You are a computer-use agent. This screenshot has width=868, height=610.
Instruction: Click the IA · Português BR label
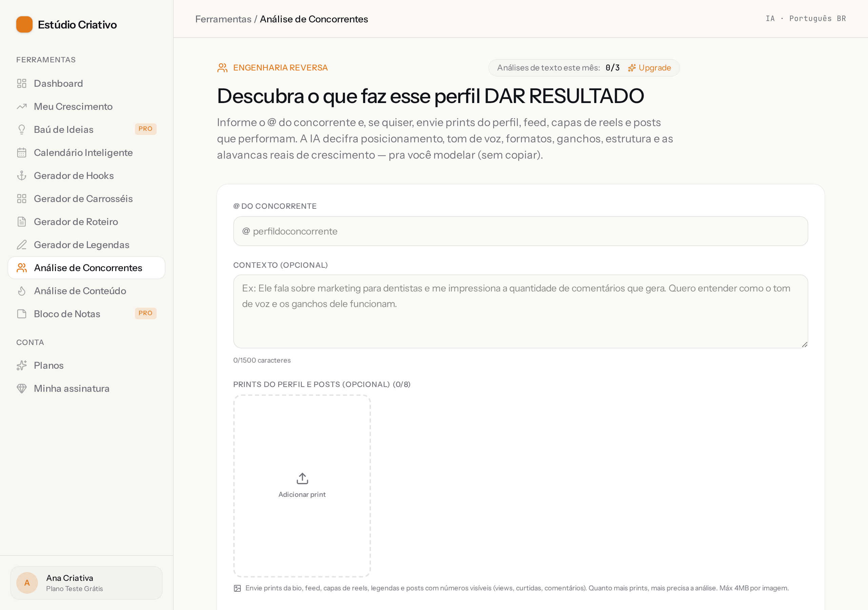pyautogui.click(x=806, y=19)
